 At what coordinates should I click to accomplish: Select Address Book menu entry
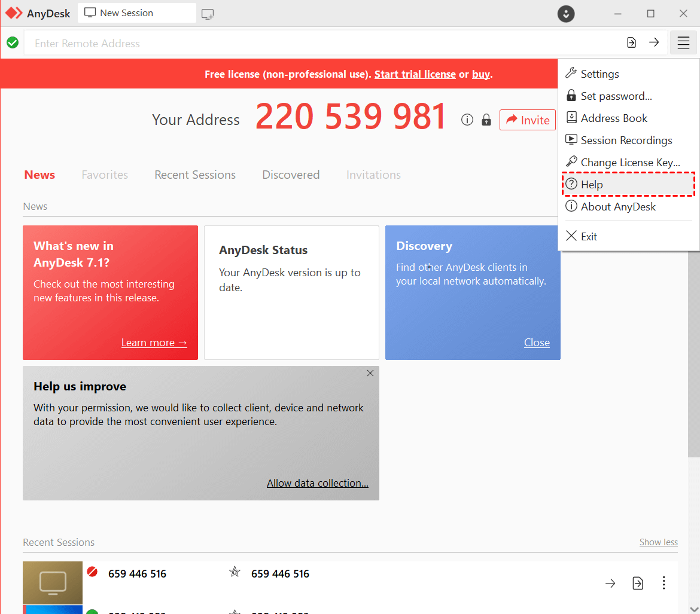(x=614, y=118)
